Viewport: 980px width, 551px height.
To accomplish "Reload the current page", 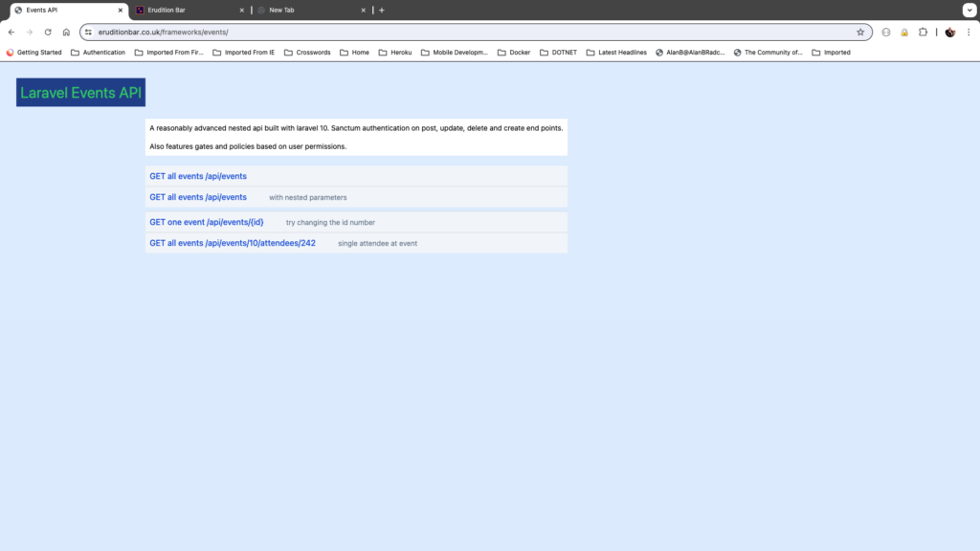I will (x=48, y=32).
